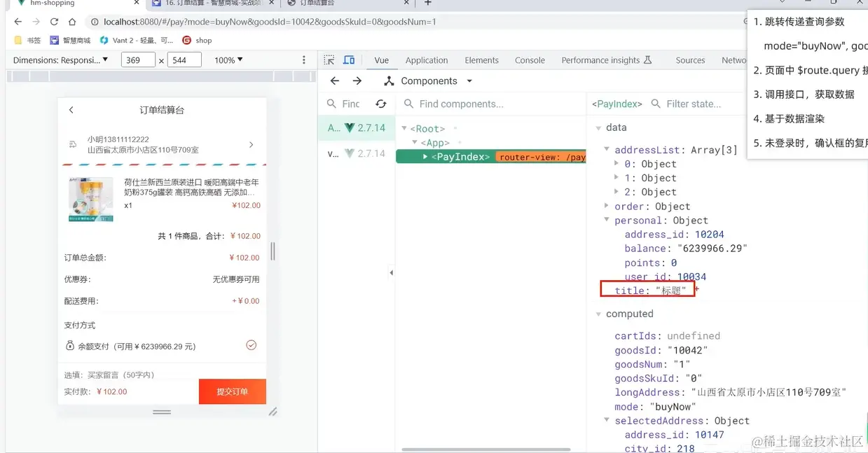Activate the inspect element picker
This screenshot has width=868, height=453.
(x=329, y=60)
